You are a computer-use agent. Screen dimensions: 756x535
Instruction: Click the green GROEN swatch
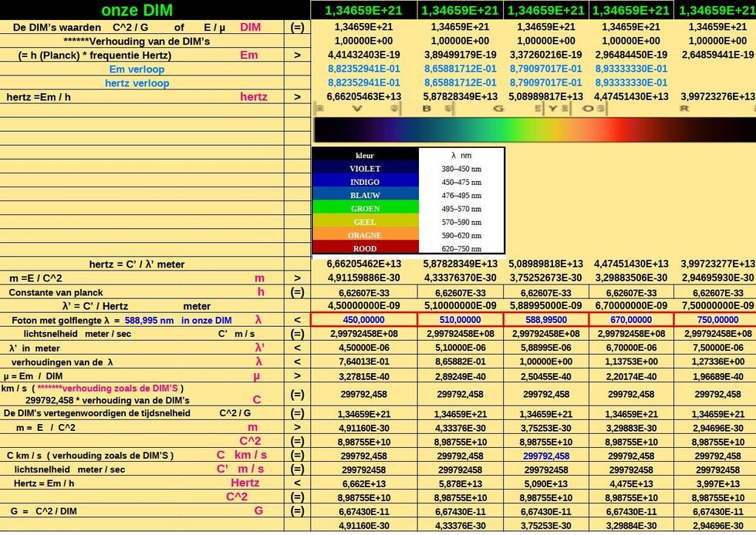point(365,209)
